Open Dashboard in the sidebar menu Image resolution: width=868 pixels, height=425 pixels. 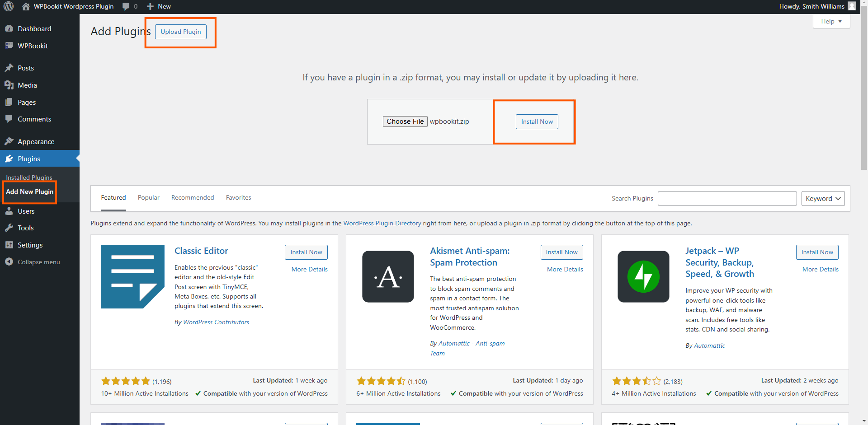coord(34,28)
